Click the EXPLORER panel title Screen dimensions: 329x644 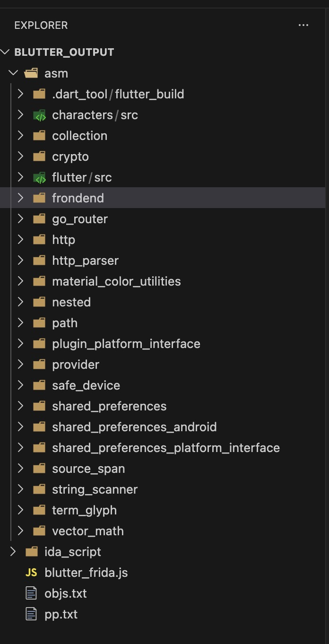tap(41, 26)
